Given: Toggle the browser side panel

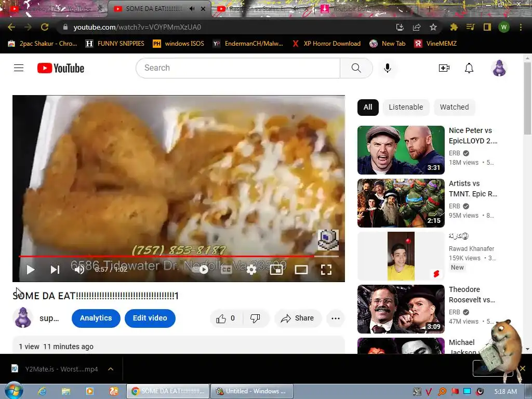Looking at the screenshot, I should pyautogui.click(x=487, y=27).
